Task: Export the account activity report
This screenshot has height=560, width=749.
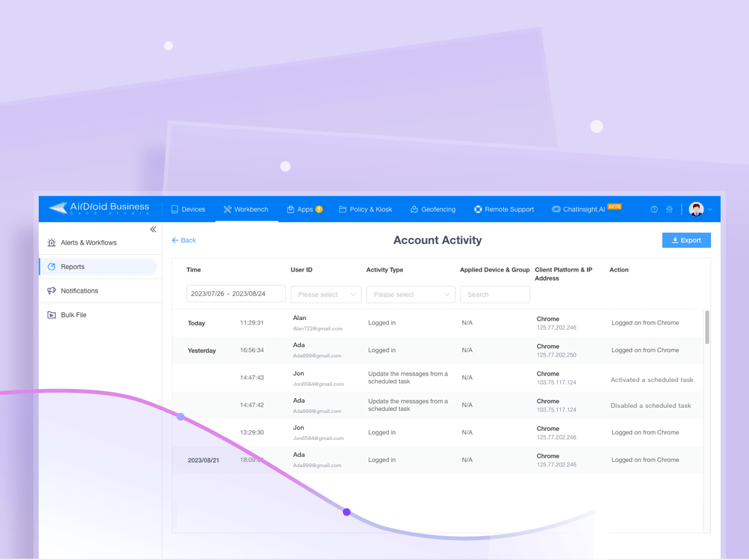Action: coord(686,240)
